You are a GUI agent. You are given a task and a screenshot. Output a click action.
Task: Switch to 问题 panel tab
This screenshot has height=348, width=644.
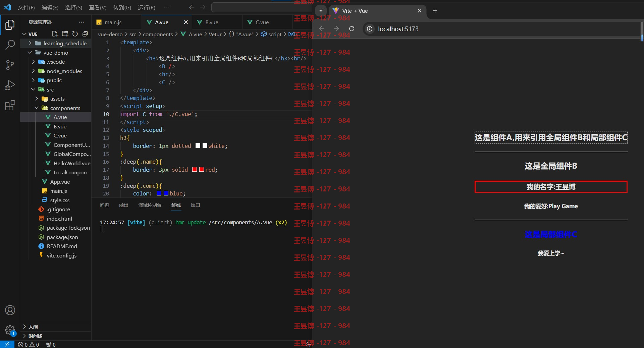point(104,205)
